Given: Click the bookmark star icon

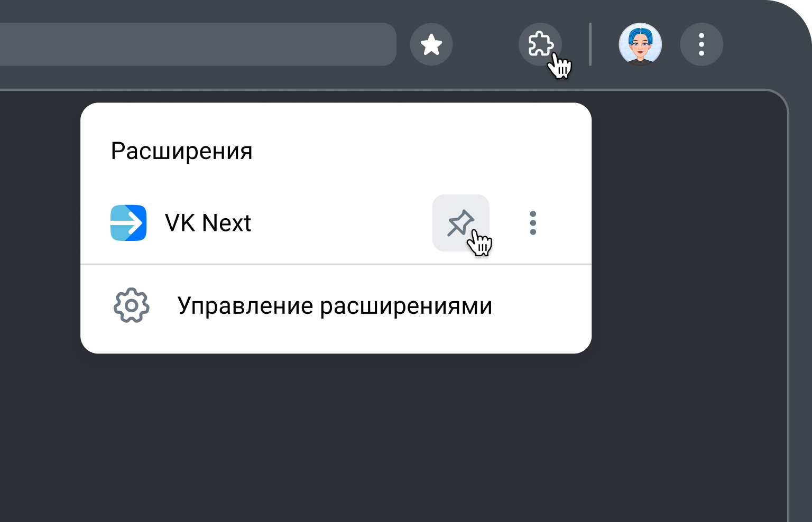Looking at the screenshot, I should 431,44.
